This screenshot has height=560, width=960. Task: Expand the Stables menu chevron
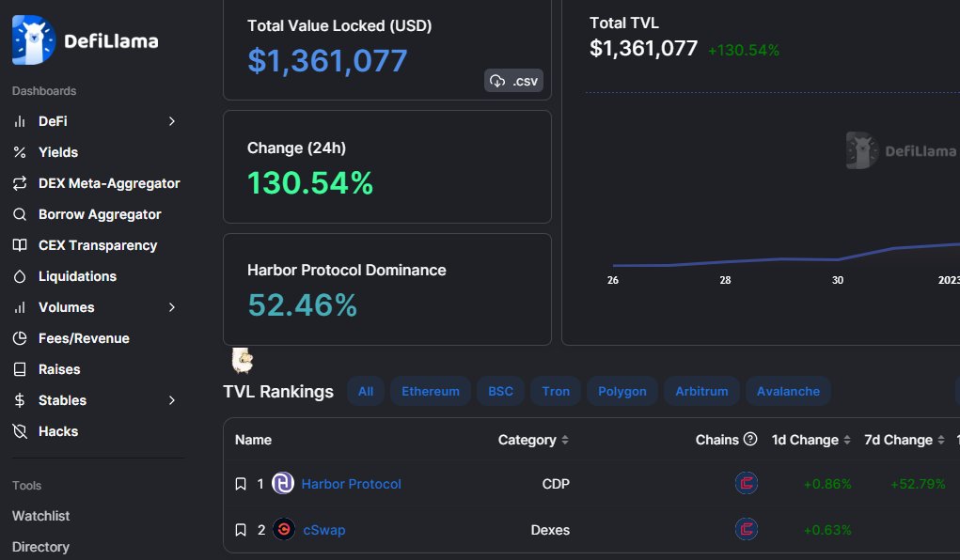coord(172,400)
